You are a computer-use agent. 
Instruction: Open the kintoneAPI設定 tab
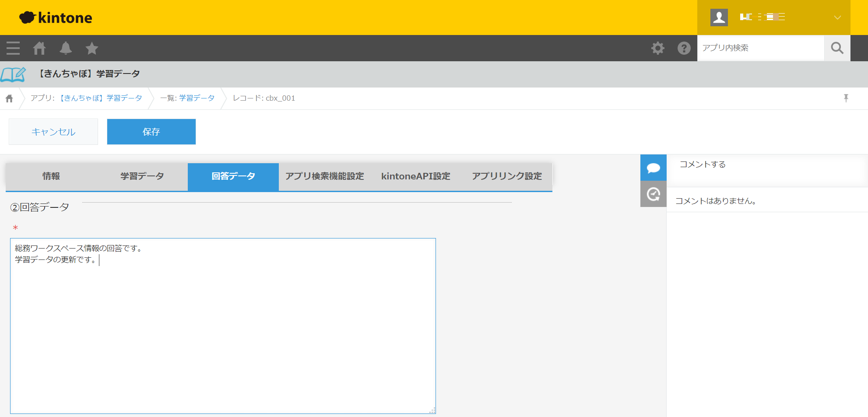point(415,176)
